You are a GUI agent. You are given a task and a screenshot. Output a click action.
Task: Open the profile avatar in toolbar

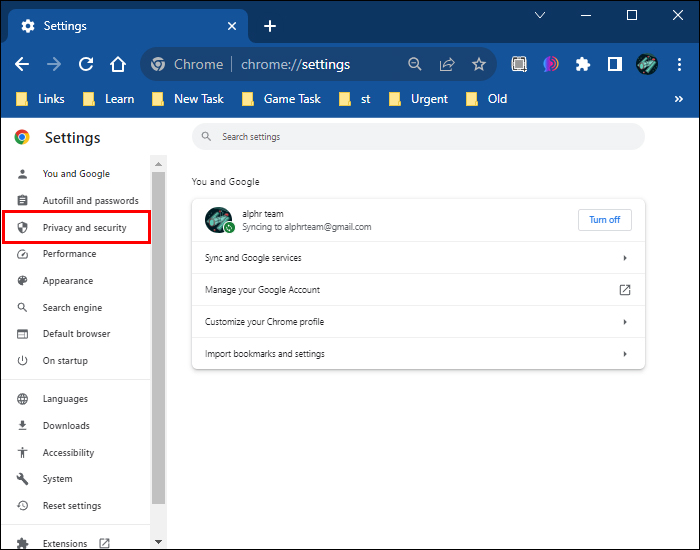tap(647, 64)
